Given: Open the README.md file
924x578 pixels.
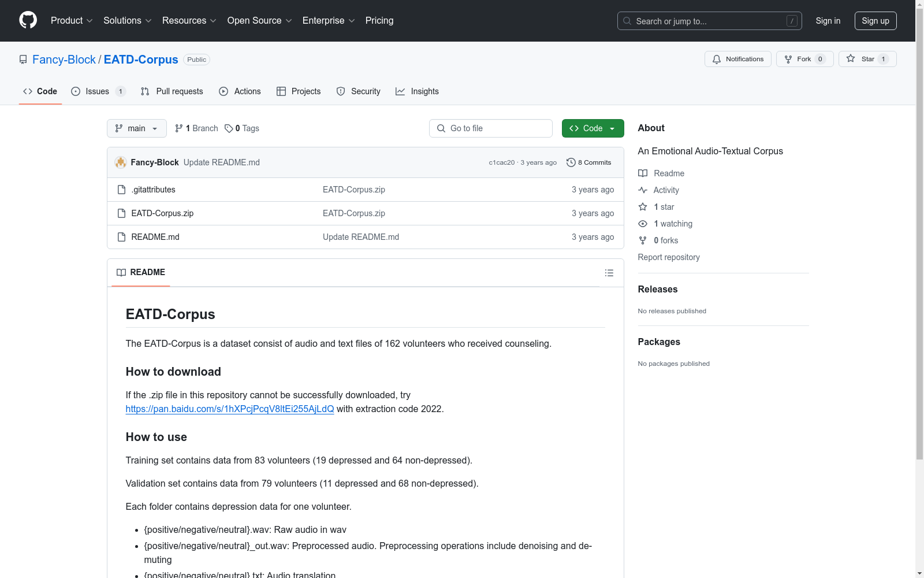Looking at the screenshot, I should click(155, 237).
